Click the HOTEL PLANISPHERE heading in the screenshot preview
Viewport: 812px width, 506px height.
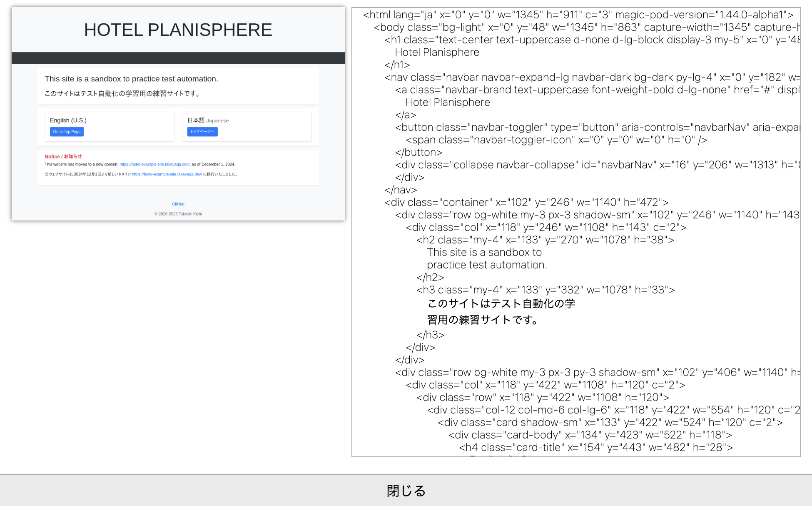(178, 30)
